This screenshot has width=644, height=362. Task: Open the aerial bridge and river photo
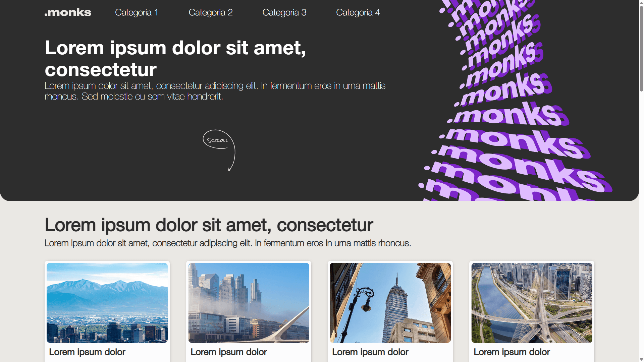[x=532, y=302]
